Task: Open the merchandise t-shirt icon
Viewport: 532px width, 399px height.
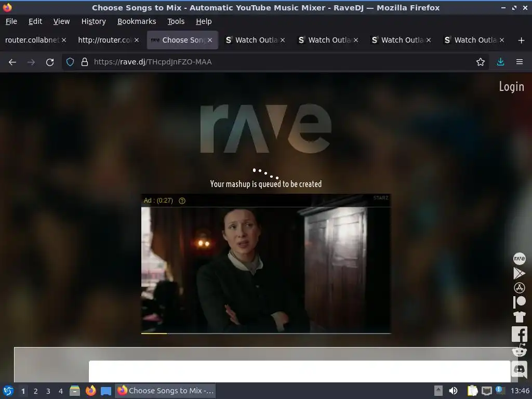Action: 519,316
